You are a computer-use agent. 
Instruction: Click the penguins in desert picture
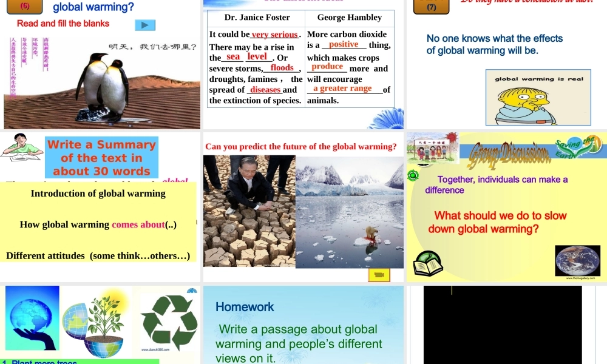(x=102, y=83)
